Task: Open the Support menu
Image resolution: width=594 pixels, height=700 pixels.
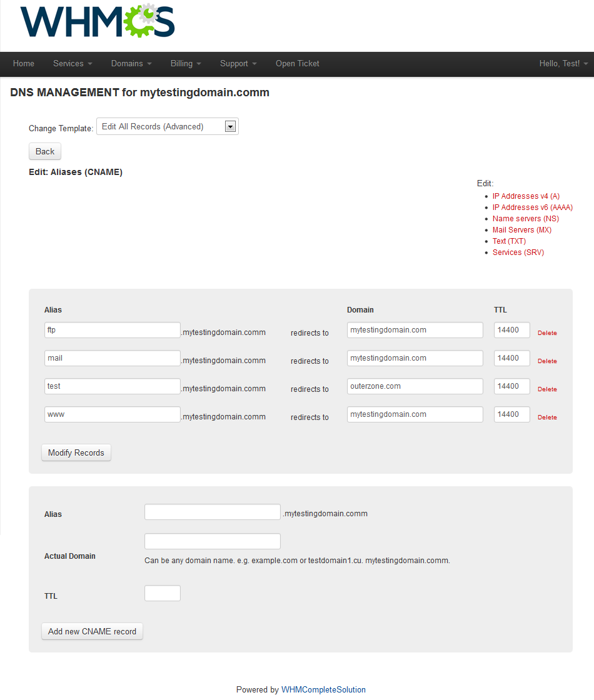Action: 238,64
